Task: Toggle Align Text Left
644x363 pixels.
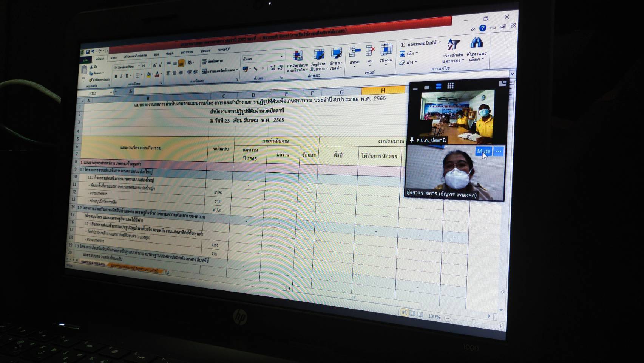Action: click(x=168, y=73)
